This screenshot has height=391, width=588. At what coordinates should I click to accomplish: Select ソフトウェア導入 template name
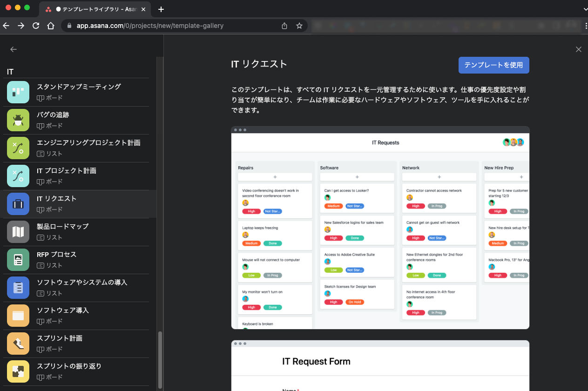pos(63,310)
